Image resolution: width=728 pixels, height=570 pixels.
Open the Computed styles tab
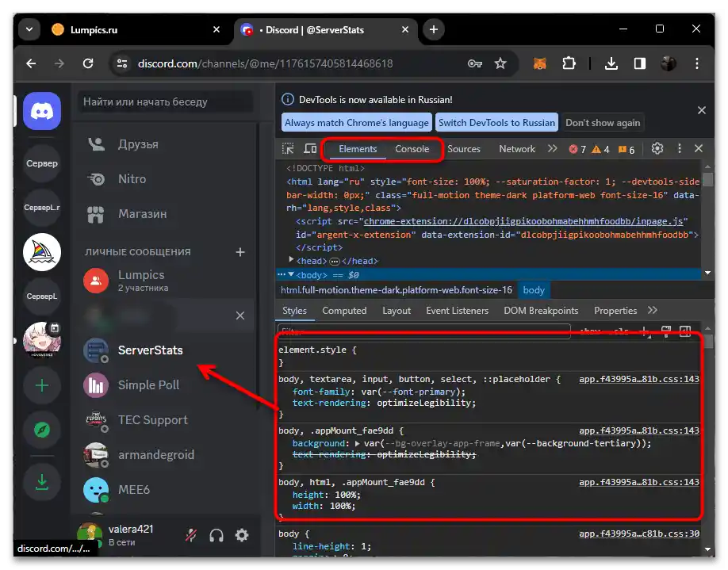(344, 311)
